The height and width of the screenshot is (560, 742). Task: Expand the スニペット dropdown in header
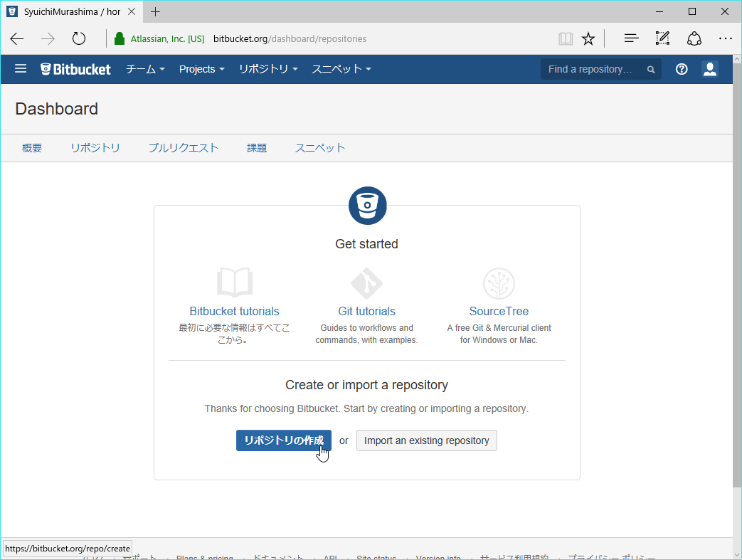click(341, 69)
